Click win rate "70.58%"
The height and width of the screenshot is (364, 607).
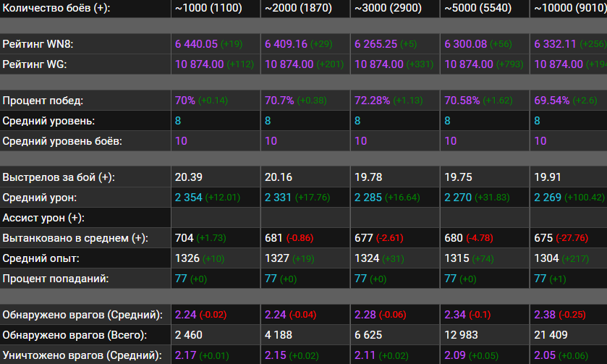462,101
